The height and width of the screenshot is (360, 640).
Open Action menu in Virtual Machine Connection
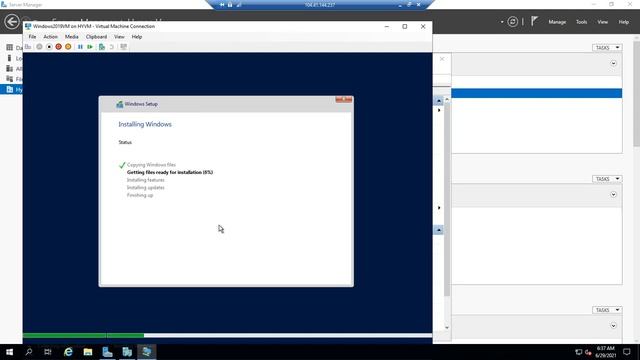click(x=51, y=37)
